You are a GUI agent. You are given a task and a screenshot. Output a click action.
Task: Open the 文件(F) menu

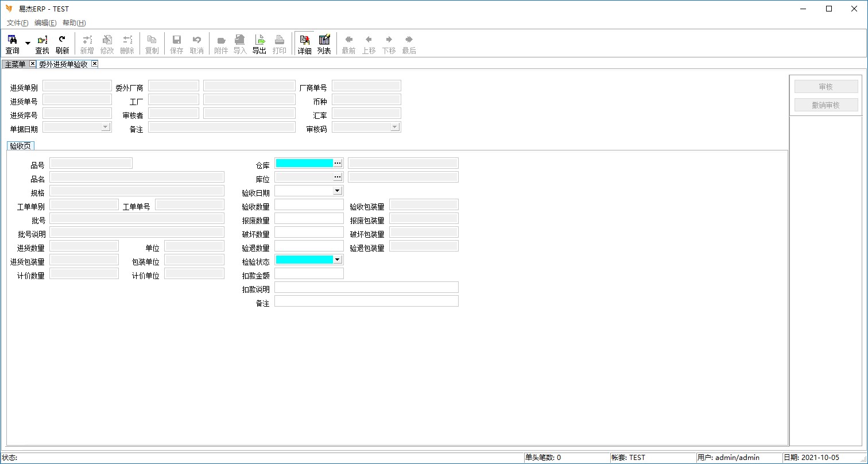tap(17, 23)
